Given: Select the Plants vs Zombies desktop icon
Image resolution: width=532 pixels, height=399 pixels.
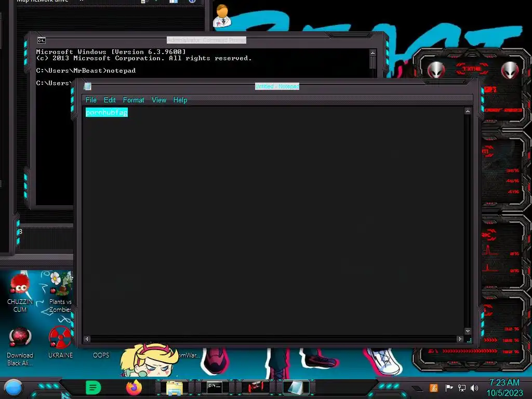Looking at the screenshot, I should 60,292.
